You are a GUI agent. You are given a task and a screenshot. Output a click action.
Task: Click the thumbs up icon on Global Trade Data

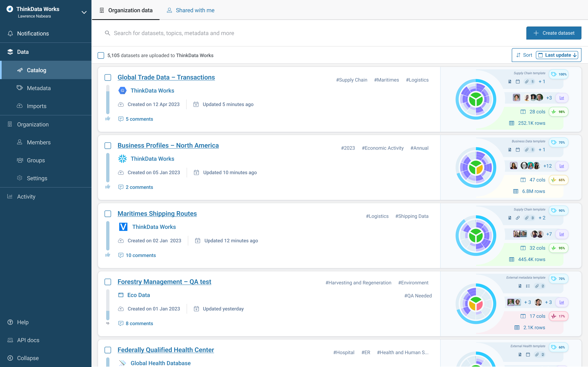point(108,119)
